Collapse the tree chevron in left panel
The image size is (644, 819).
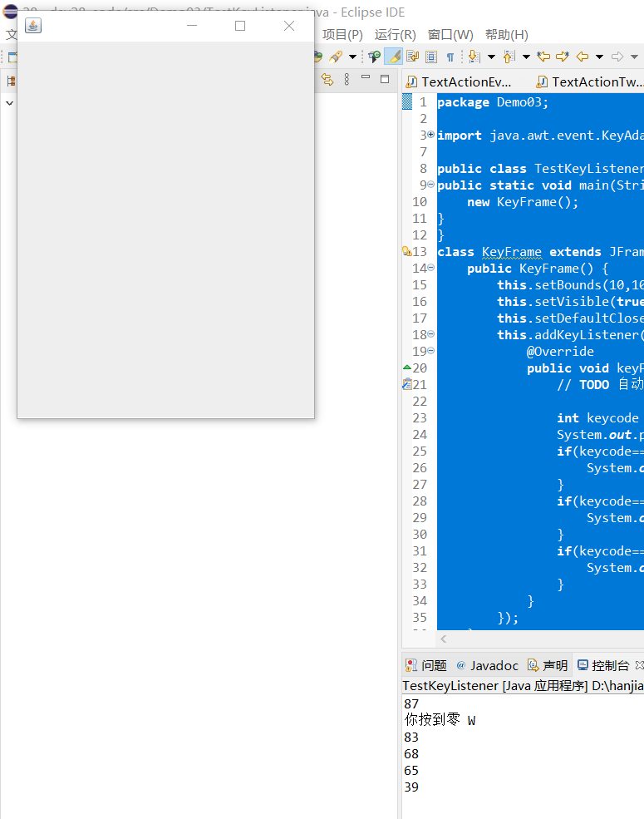[9, 103]
